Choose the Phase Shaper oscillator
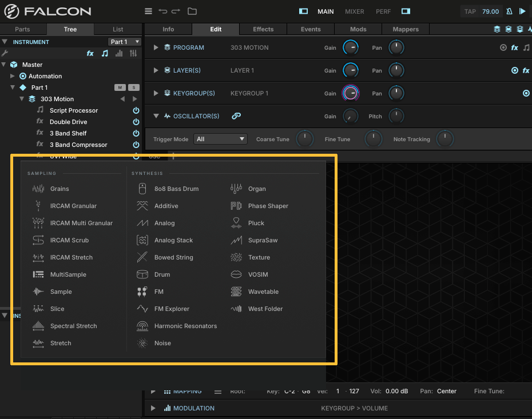Viewport: 532px width, 419px height. tap(259, 206)
